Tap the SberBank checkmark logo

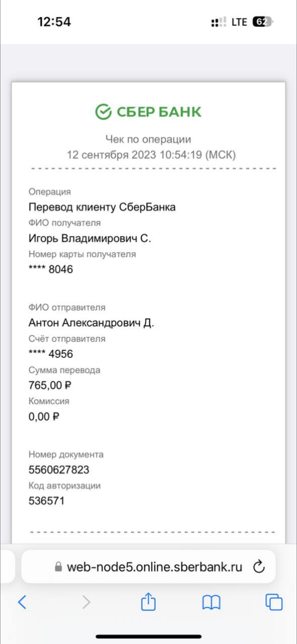(103, 112)
